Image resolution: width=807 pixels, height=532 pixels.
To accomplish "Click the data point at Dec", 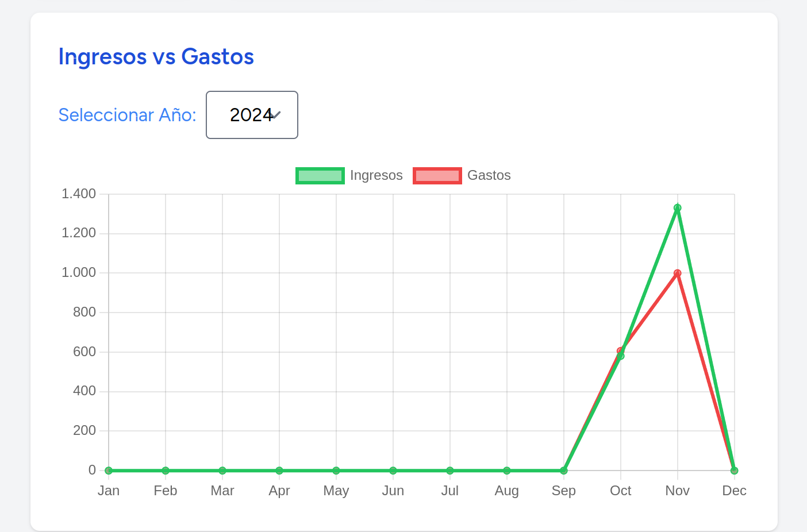I will (x=735, y=471).
